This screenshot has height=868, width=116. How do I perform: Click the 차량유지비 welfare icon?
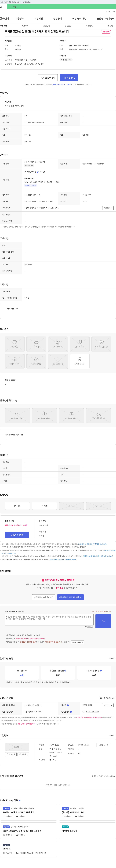58,344
